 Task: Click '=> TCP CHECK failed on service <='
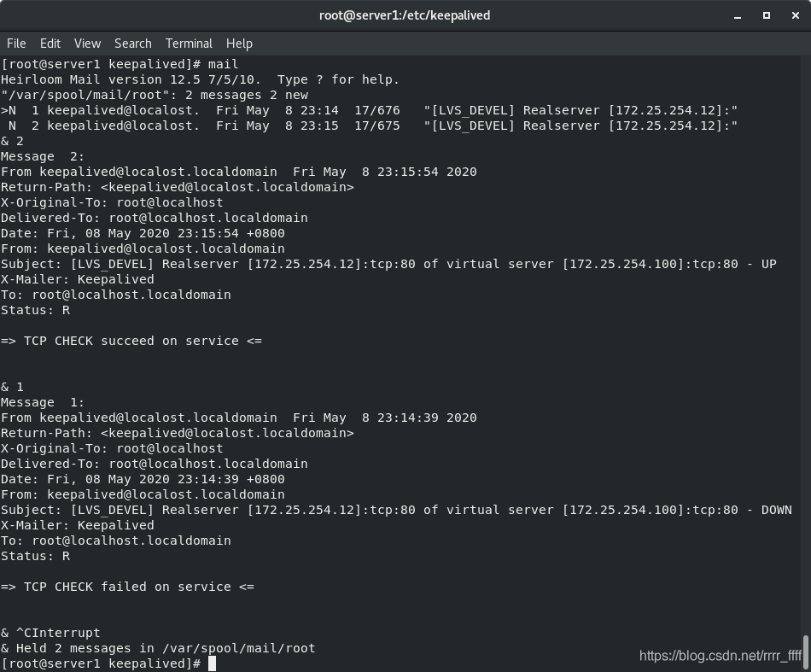(x=127, y=587)
